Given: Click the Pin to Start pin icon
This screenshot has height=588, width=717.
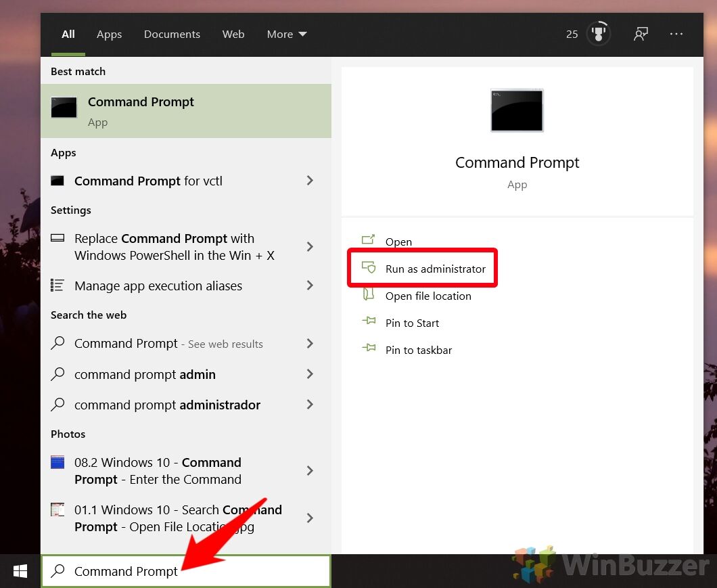Looking at the screenshot, I should click(x=369, y=321).
